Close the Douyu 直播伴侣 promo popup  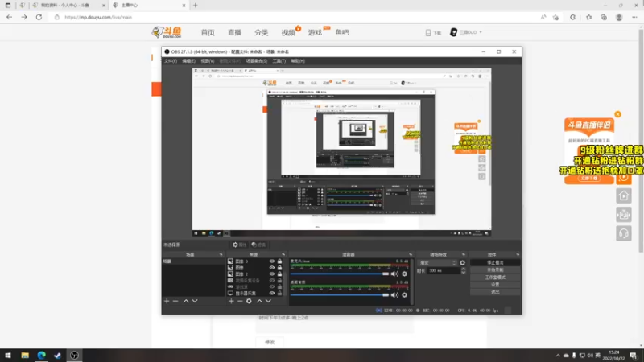(617, 114)
